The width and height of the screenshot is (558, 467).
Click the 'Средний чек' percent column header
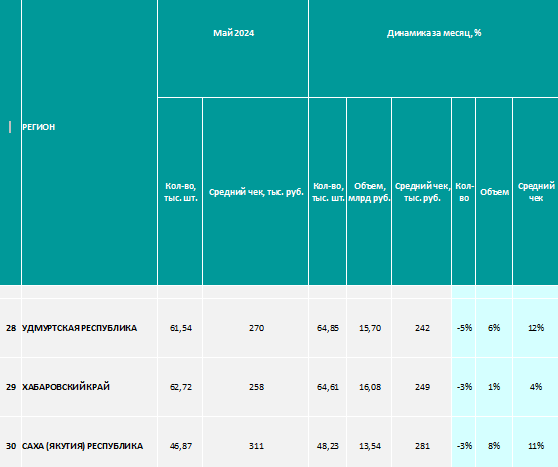coord(536,191)
